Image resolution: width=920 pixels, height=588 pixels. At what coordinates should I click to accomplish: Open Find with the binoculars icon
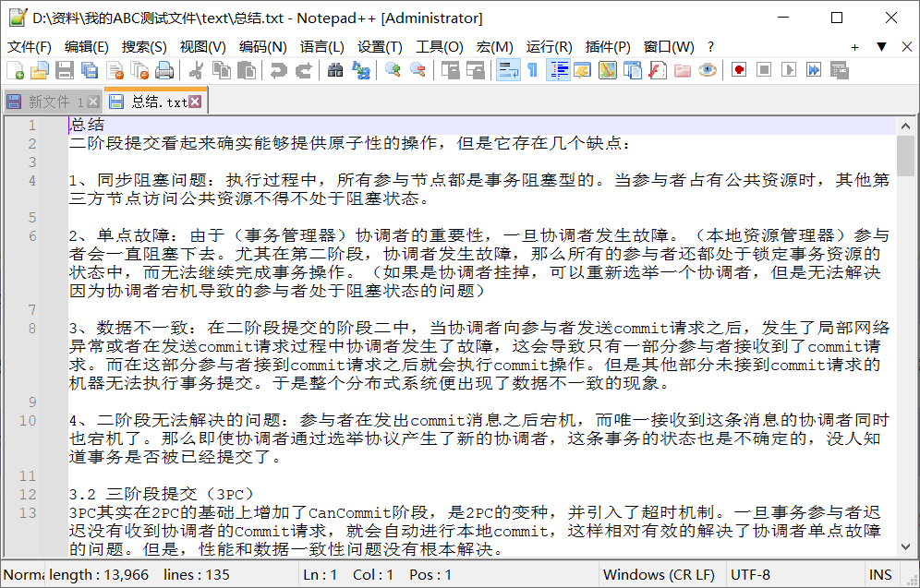pyautogui.click(x=335, y=70)
